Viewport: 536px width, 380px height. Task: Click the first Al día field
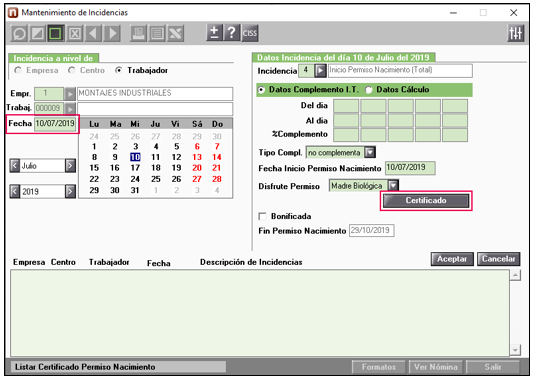point(346,121)
